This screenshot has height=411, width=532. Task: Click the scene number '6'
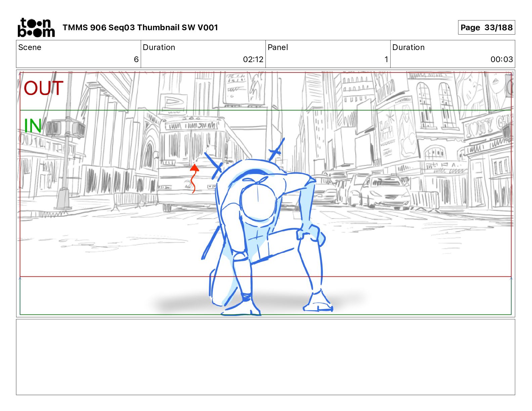tap(136, 59)
